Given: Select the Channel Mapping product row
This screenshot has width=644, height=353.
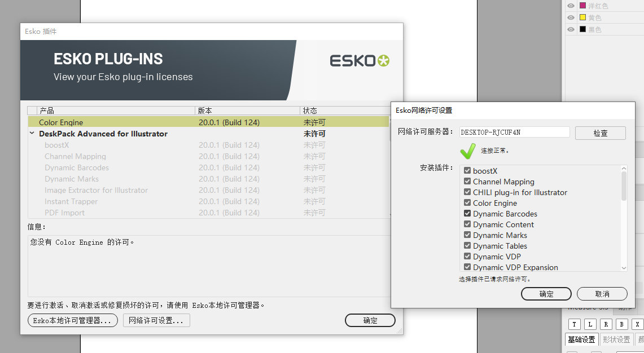Looking at the screenshot, I should click(208, 156).
